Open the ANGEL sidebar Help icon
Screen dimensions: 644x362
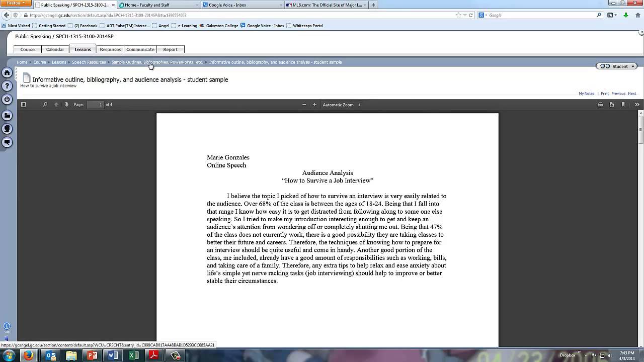click(7, 86)
